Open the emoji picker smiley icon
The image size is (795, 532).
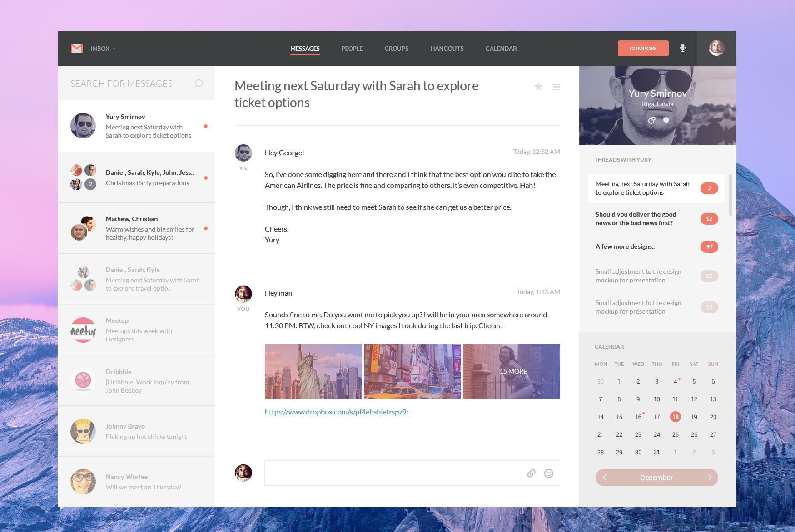click(549, 473)
